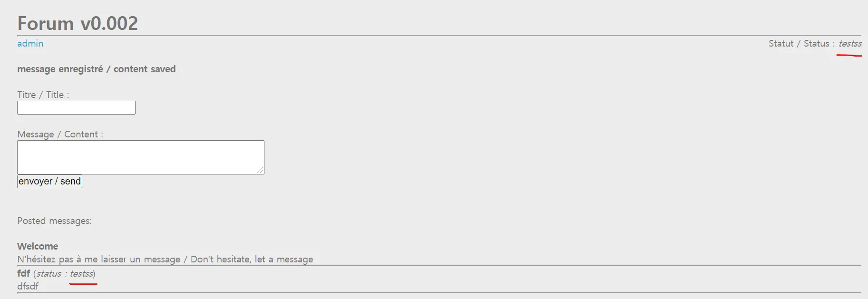Click the 'Don't hesitate, let a message' text

[x=252, y=259]
